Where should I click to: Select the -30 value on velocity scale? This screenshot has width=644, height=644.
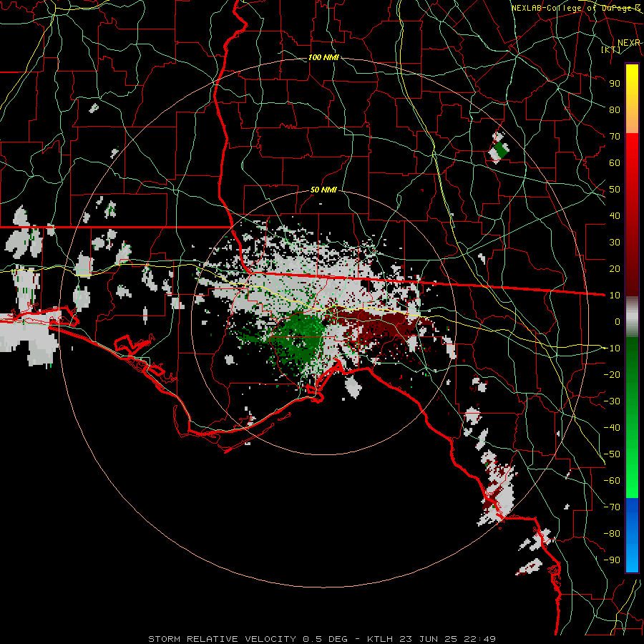click(612, 401)
